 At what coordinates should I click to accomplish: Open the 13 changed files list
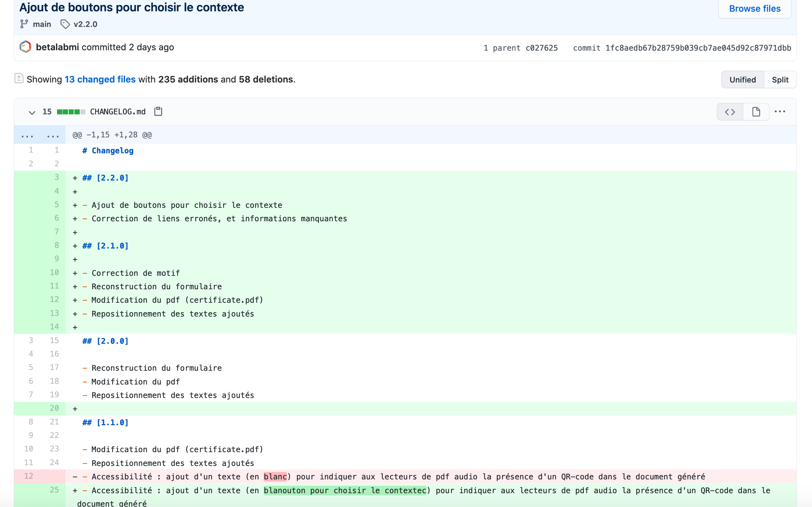point(100,79)
